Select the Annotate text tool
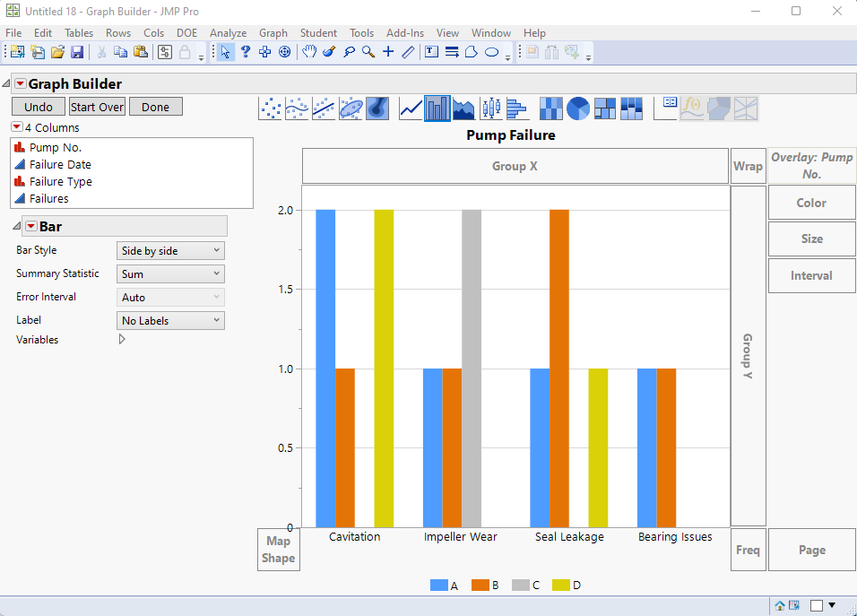857x616 pixels. point(432,52)
